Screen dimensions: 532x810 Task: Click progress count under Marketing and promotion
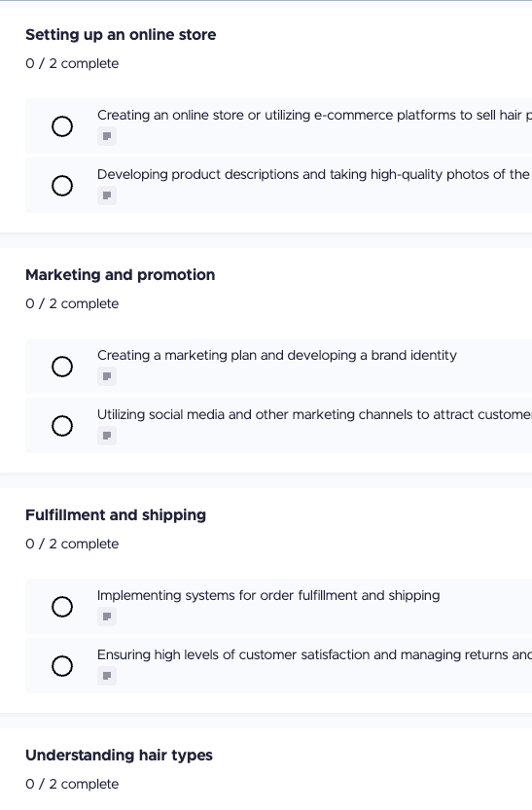pyautogui.click(x=72, y=303)
